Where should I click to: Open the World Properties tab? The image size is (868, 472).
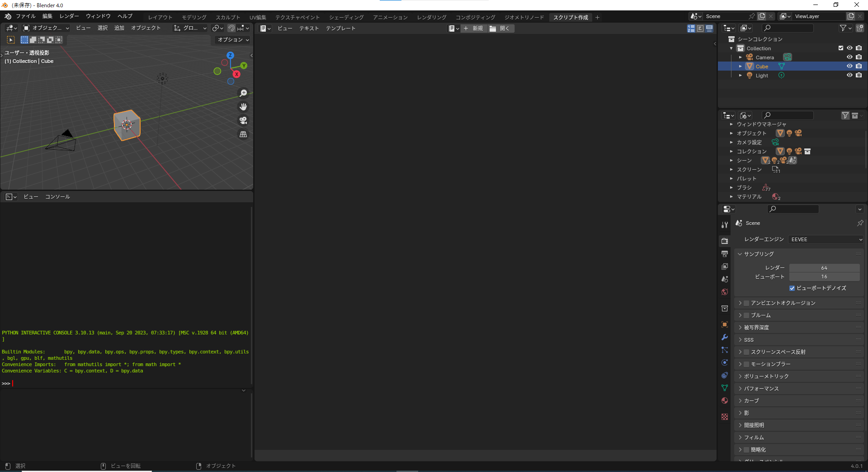(x=724, y=292)
